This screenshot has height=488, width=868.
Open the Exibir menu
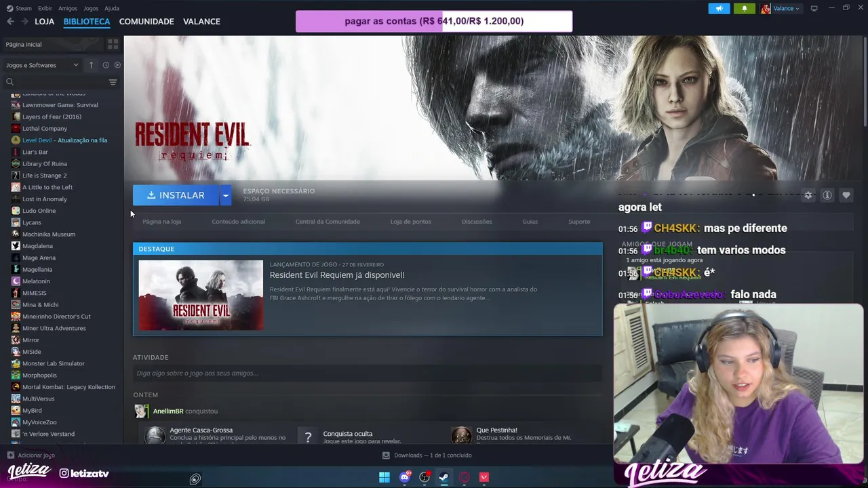[x=45, y=8]
